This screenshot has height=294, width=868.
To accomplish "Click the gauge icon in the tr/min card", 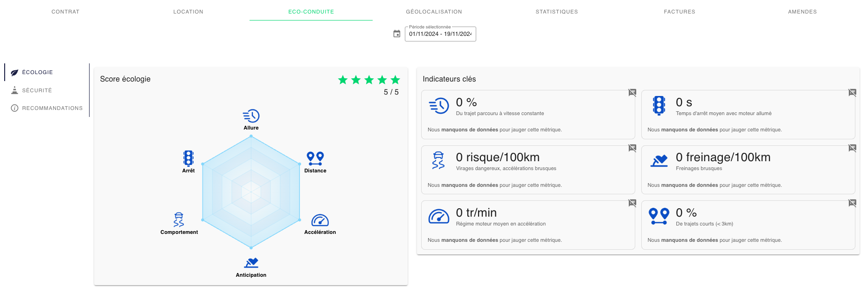I will [439, 216].
